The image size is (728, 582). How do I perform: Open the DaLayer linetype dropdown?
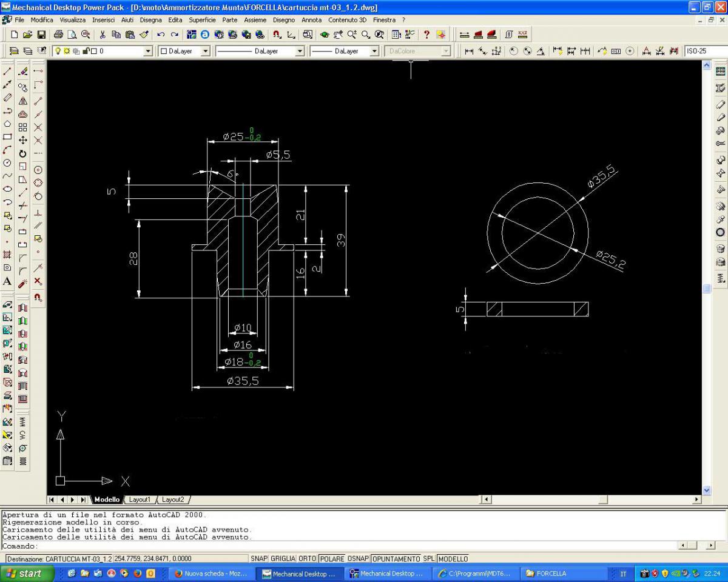[300, 52]
